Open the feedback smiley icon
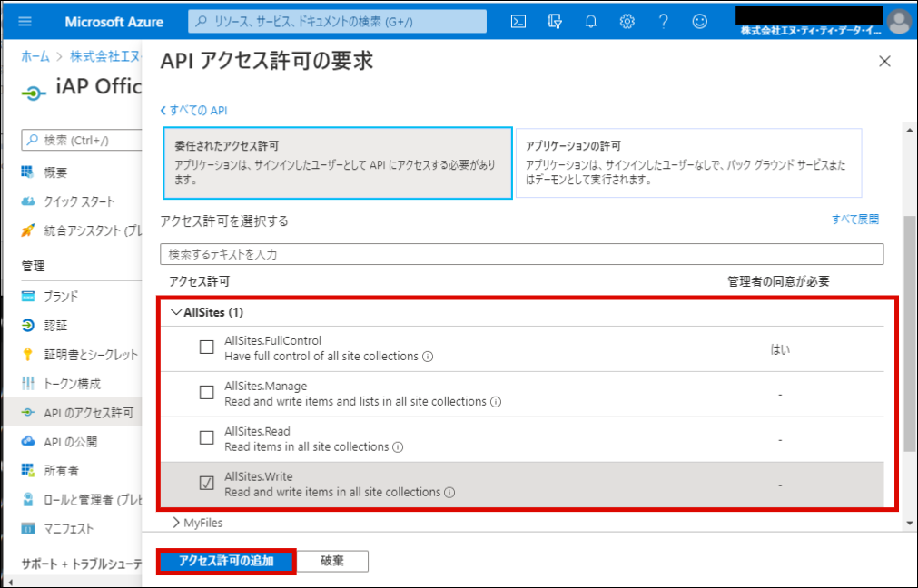This screenshot has width=918, height=588. click(700, 22)
